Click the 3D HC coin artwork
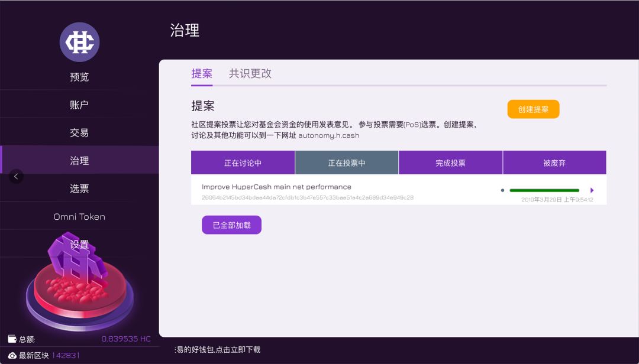639x364 pixels. point(79,281)
